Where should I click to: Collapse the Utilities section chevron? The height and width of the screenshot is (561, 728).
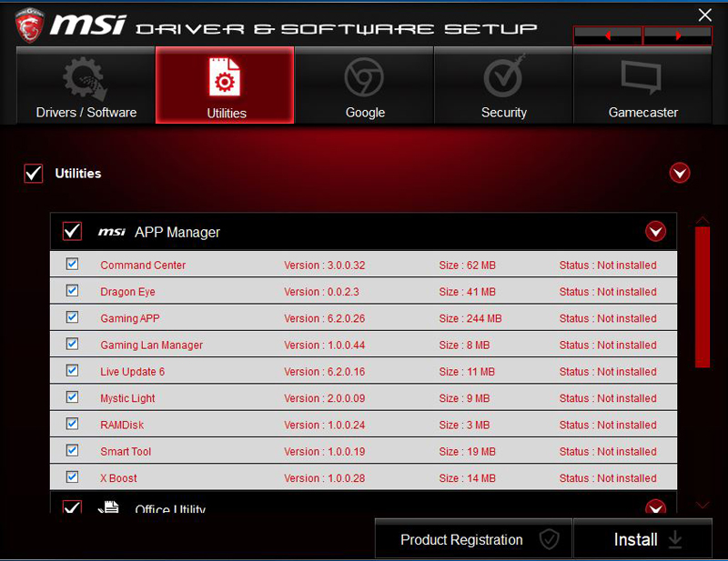point(680,173)
